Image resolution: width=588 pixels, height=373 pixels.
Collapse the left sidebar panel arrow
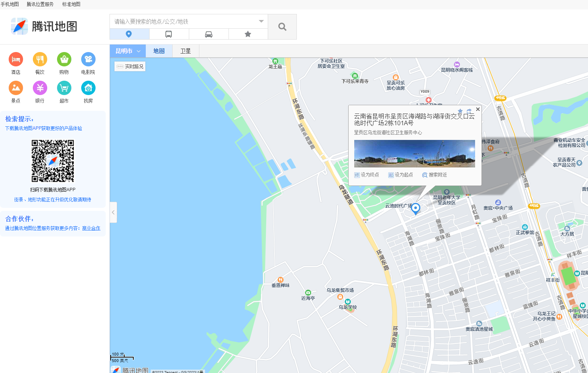[x=113, y=212]
